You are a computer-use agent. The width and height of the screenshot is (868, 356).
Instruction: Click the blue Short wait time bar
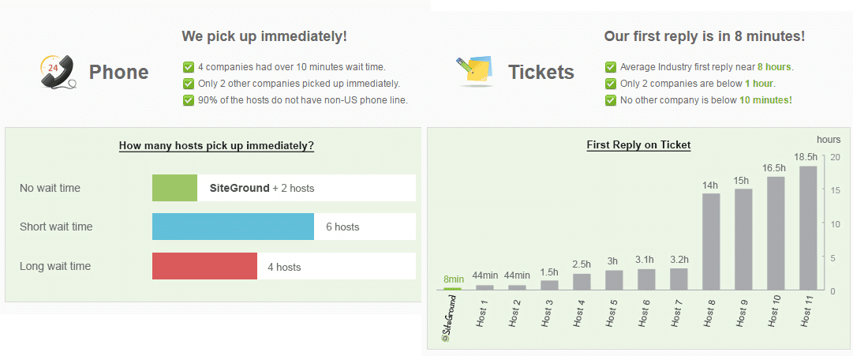233,227
